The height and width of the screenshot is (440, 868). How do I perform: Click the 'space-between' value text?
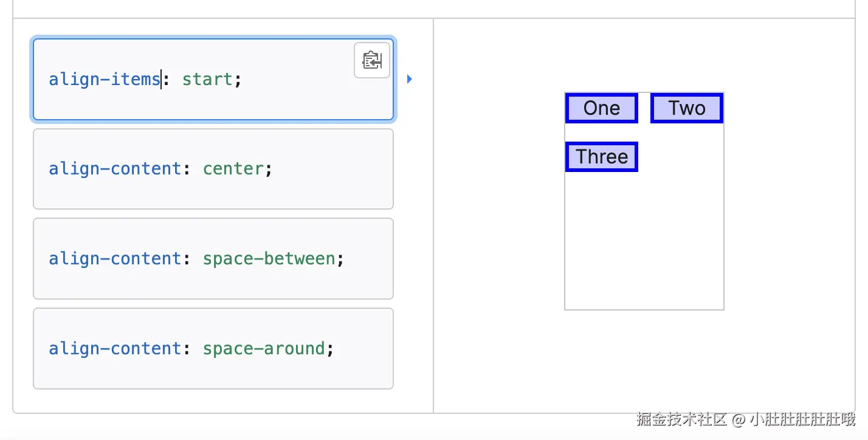tap(269, 259)
